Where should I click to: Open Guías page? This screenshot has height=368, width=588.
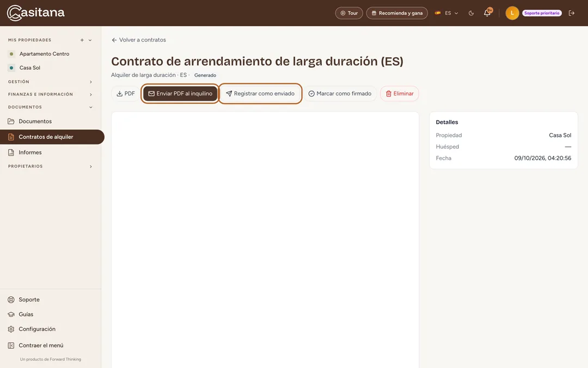(x=26, y=315)
